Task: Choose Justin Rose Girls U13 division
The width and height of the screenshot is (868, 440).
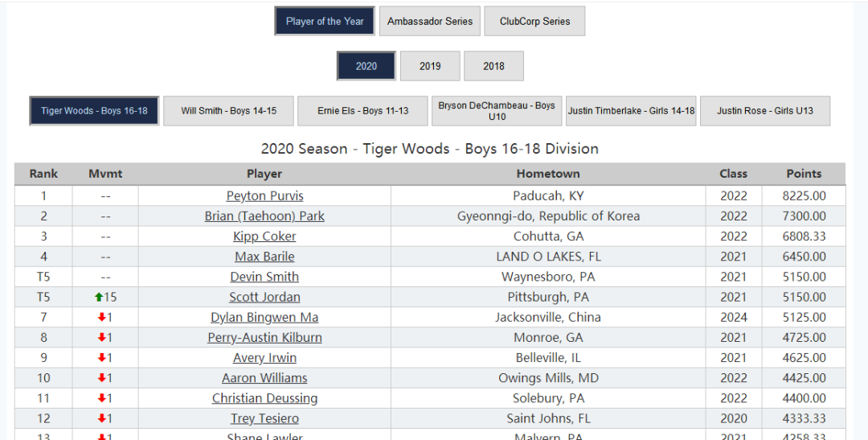Action: pyautogui.click(x=765, y=111)
